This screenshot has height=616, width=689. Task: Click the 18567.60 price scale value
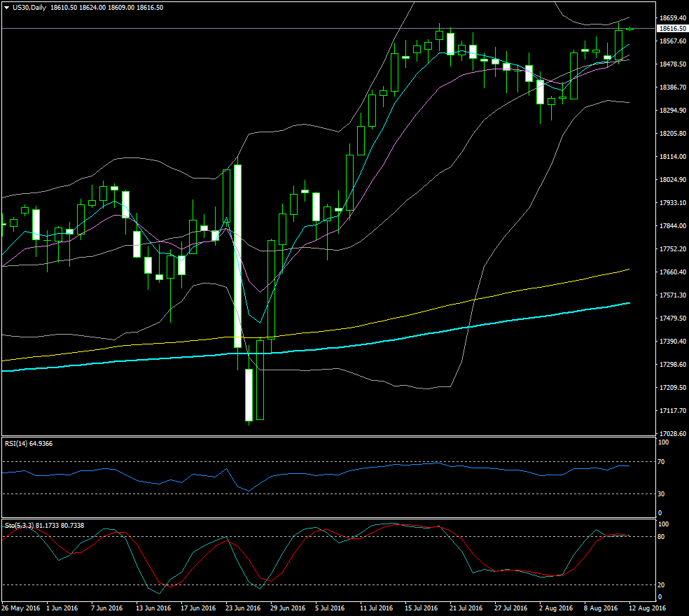673,41
